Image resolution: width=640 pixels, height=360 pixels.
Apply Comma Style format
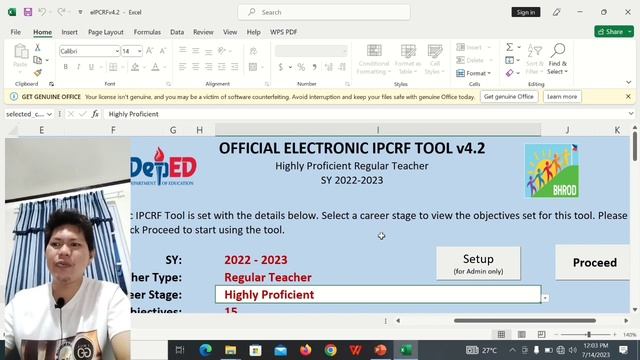314,67
